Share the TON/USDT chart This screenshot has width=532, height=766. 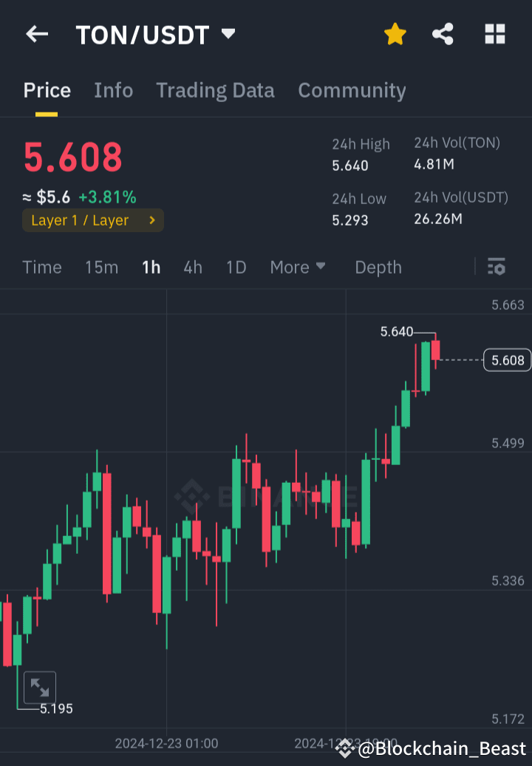[x=443, y=33]
